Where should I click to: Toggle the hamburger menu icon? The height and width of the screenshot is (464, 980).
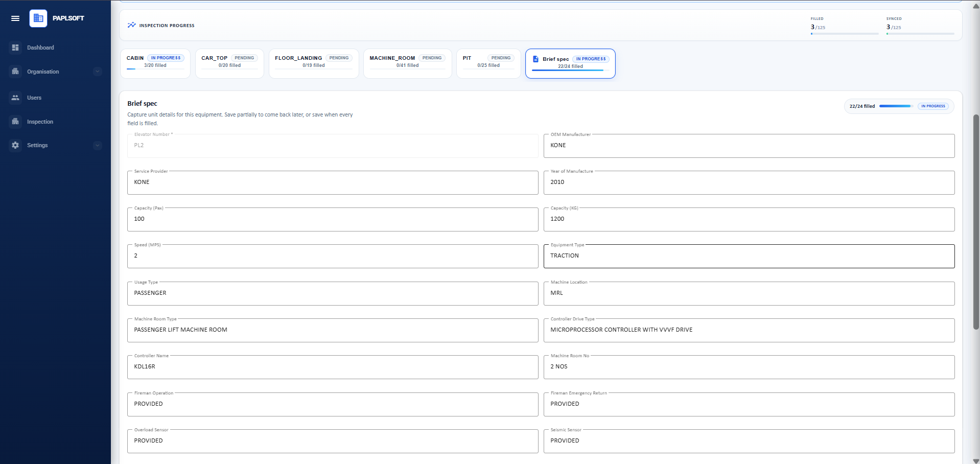click(x=15, y=18)
